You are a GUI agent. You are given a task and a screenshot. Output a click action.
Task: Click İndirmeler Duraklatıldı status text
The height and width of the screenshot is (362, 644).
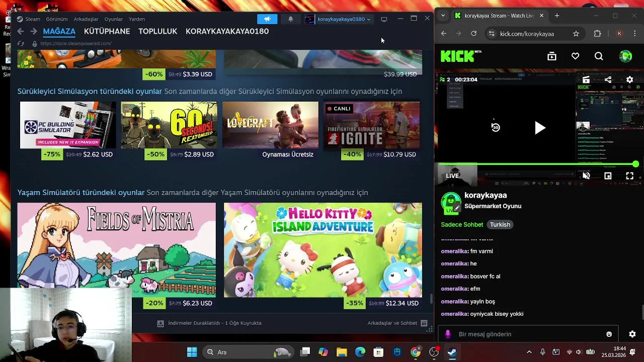(215, 323)
